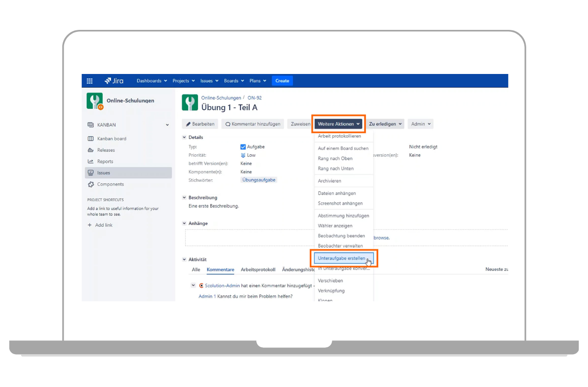Click the Online-Schulungen project avatar in sidebar
Viewport: 588px width, 387px height.
pos(95,101)
